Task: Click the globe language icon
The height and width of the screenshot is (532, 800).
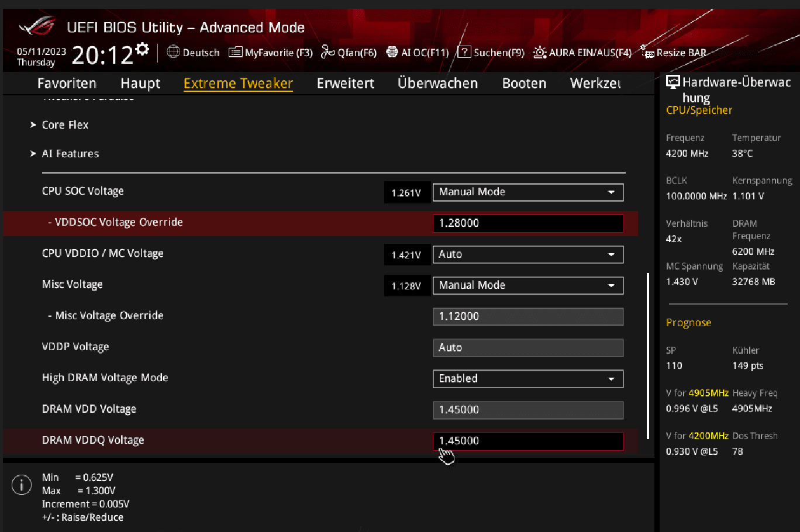Action: [x=173, y=52]
